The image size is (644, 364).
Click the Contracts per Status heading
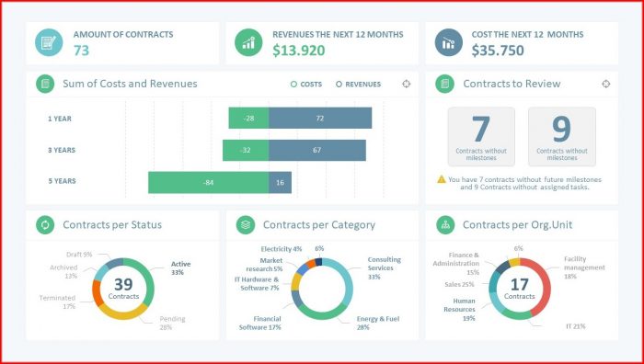112,225
